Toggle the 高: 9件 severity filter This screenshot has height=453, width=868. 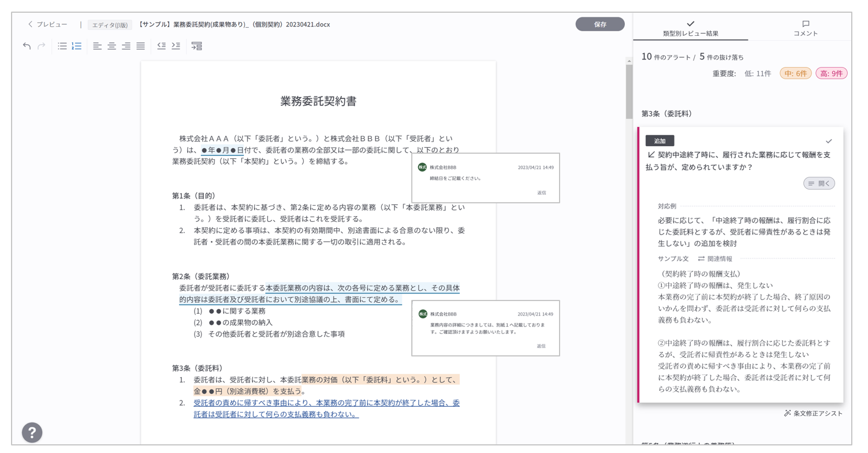click(x=831, y=73)
